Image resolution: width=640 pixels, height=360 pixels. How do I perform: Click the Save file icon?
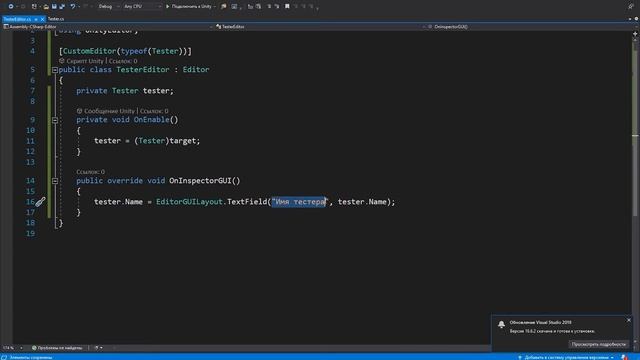coord(54,7)
